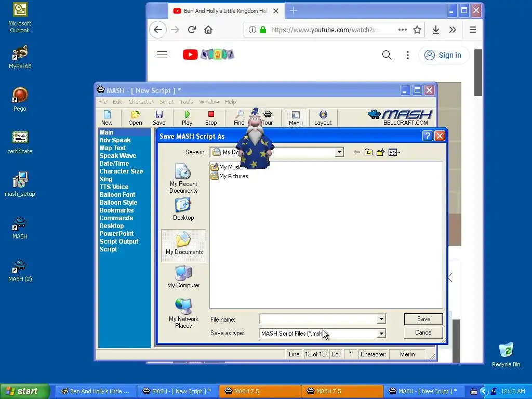Open the Window menu in MASH
Screen dimensions: 532x399
pos(209,102)
